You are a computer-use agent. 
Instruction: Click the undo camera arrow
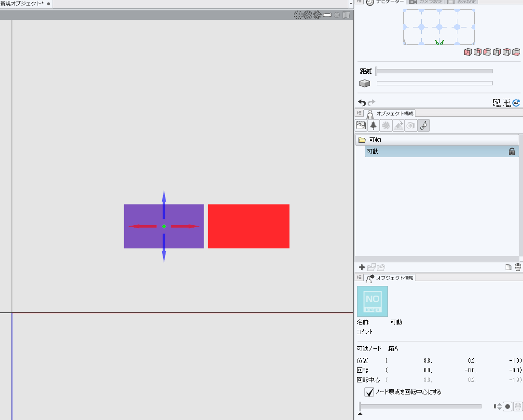tap(362, 103)
